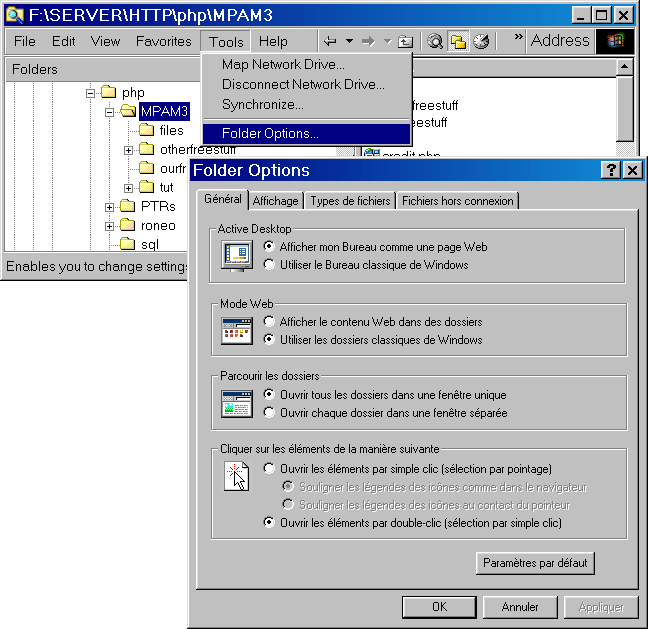
Task: Open the Edit menu
Action: (63, 41)
